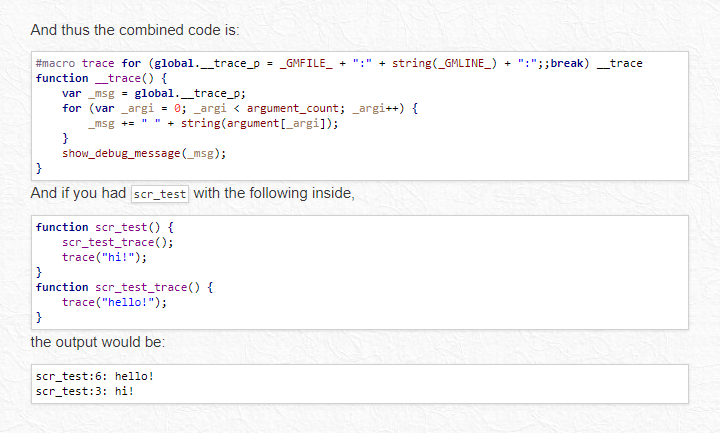Click the '_msg += " " + string(argument[_argi]);' line
720x433 pixels.
[x=213, y=124]
